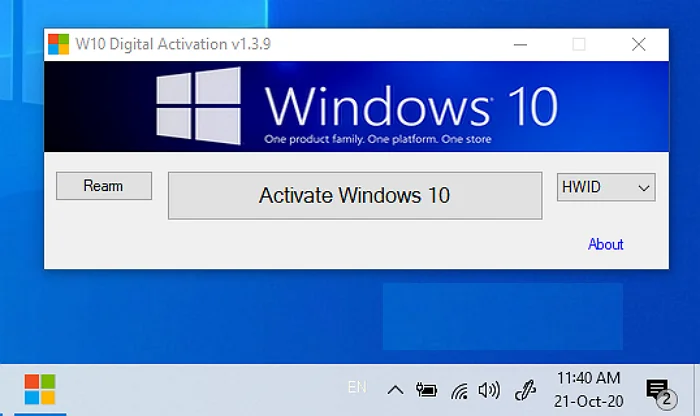Click the disabled maximize button
This screenshot has width=700, height=416.
(579, 44)
